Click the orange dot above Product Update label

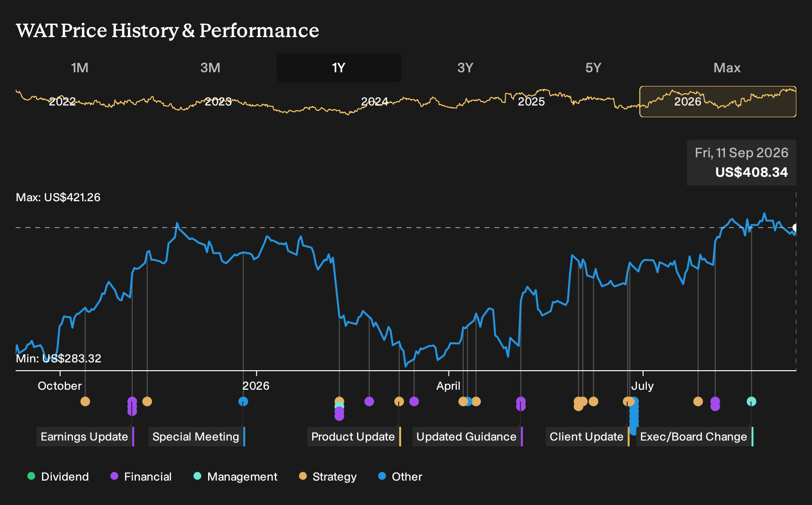coord(399,401)
